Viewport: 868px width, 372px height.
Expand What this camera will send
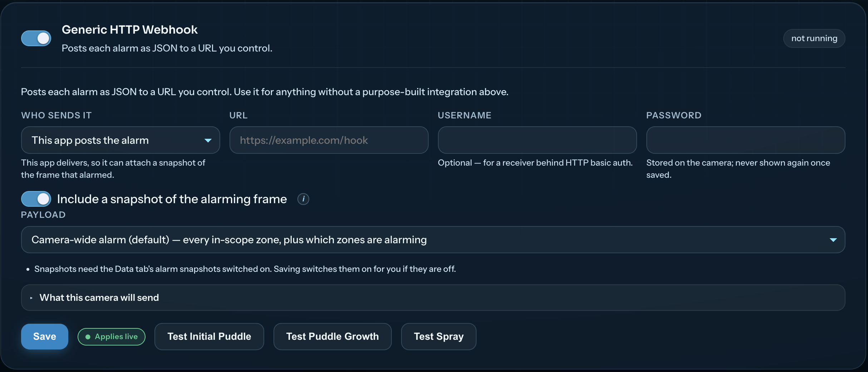tap(433, 298)
